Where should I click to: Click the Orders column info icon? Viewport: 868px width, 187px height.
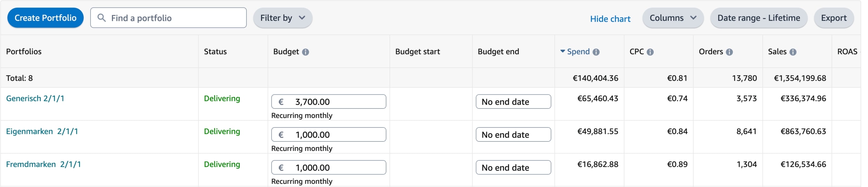(x=730, y=52)
